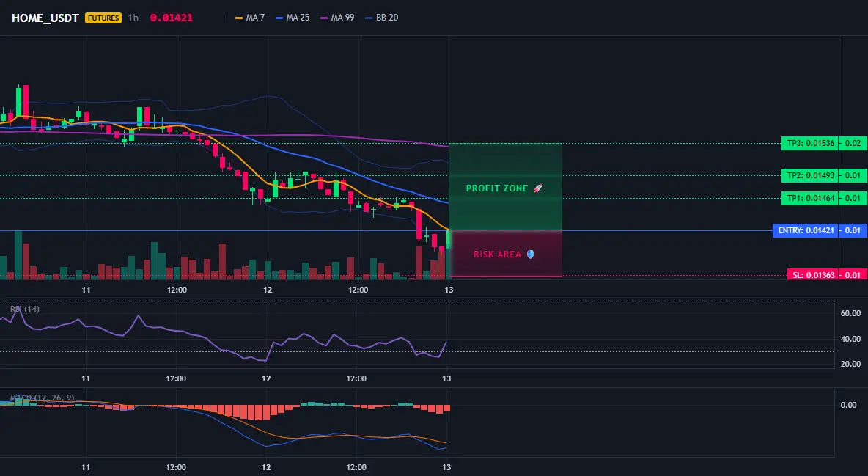868x476 pixels.
Task: Click the rocket icon in profit zone
Action: [x=537, y=188]
